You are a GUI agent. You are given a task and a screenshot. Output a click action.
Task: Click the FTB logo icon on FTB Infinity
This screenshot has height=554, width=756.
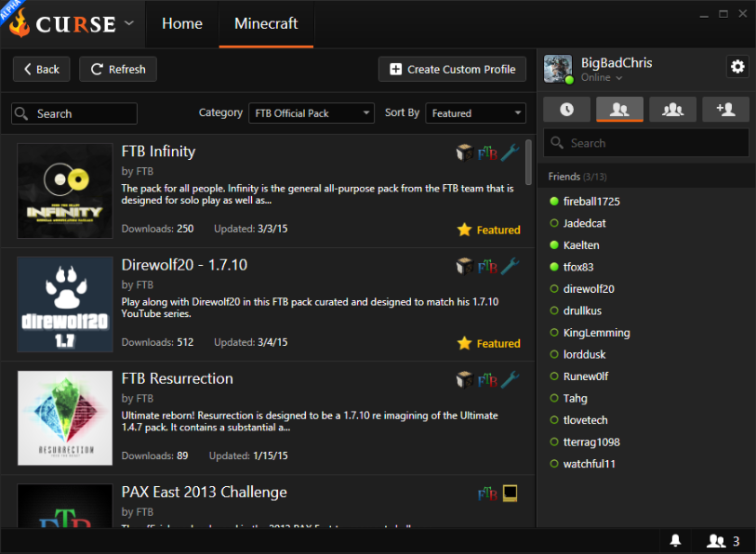(487, 153)
